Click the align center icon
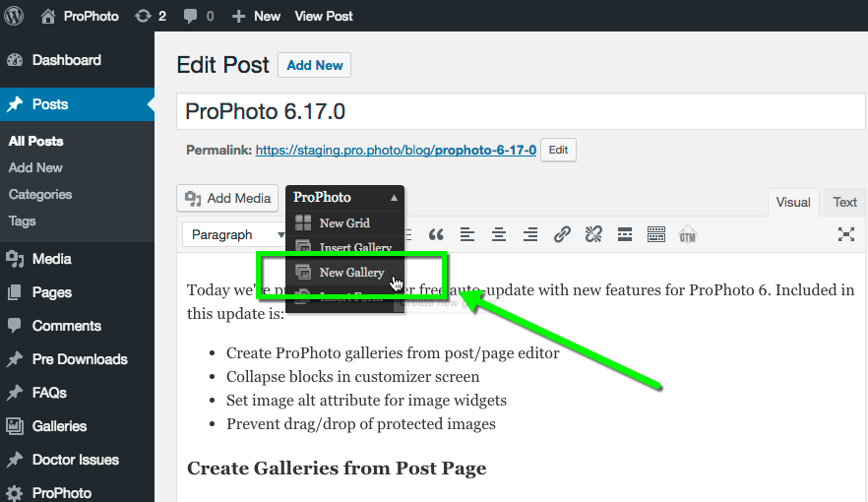The height and width of the screenshot is (502, 868). point(499,234)
